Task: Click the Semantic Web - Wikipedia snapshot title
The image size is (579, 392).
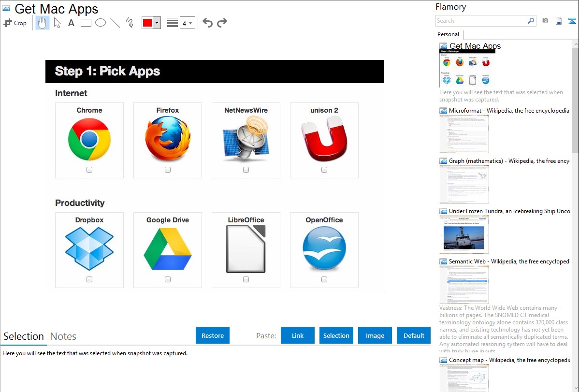Action: click(x=509, y=261)
